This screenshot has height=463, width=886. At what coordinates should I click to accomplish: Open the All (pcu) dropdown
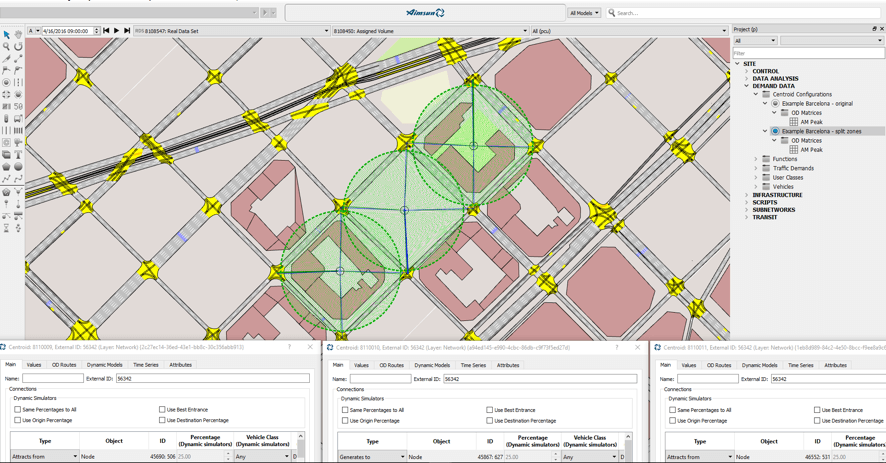629,31
